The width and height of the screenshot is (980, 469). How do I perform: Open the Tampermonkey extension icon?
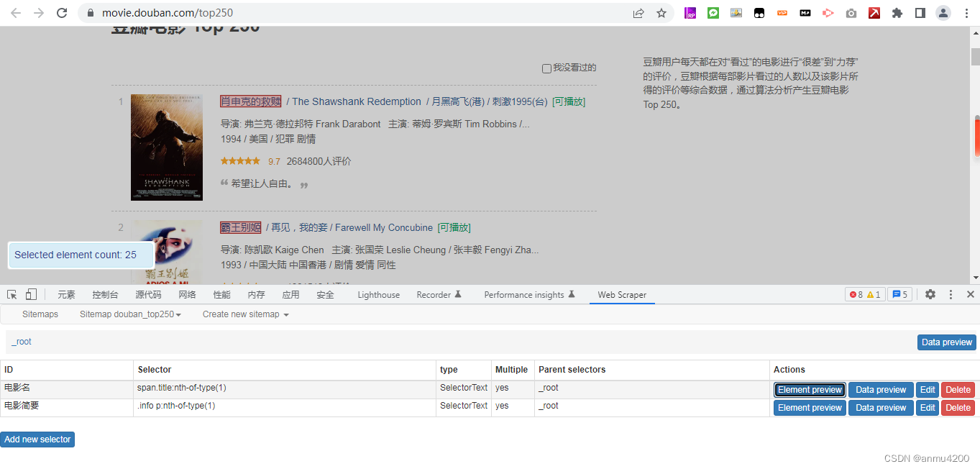[759, 13]
